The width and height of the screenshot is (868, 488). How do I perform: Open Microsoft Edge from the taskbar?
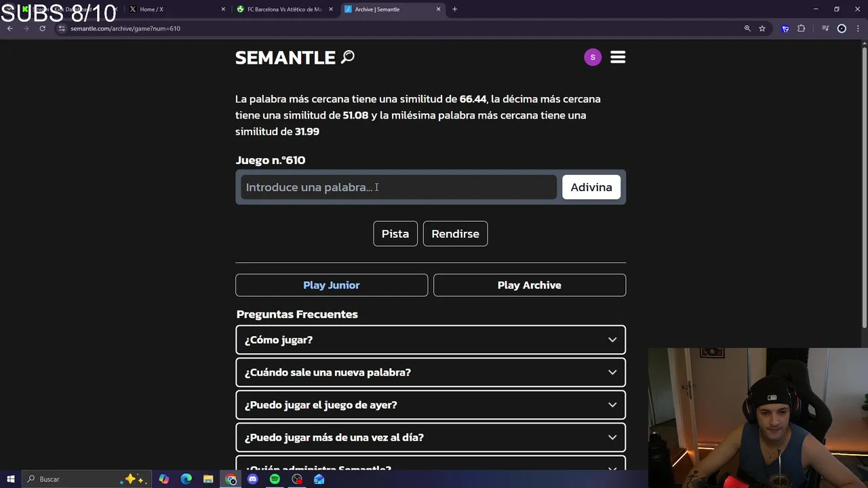186,479
